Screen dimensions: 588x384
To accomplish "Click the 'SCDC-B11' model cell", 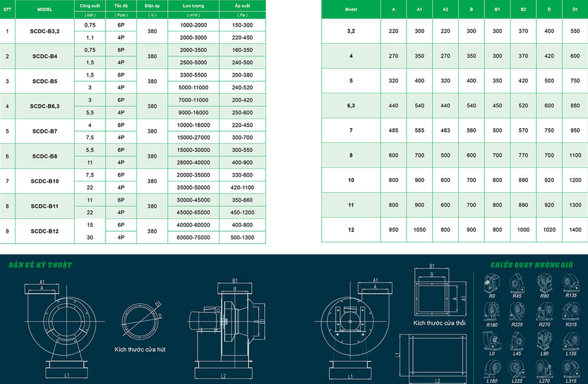I will tap(44, 206).
